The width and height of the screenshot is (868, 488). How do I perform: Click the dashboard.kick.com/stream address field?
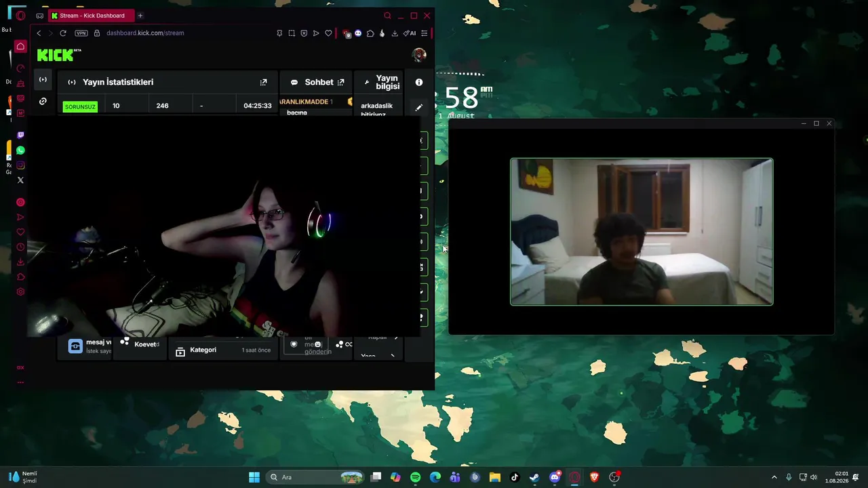point(145,33)
